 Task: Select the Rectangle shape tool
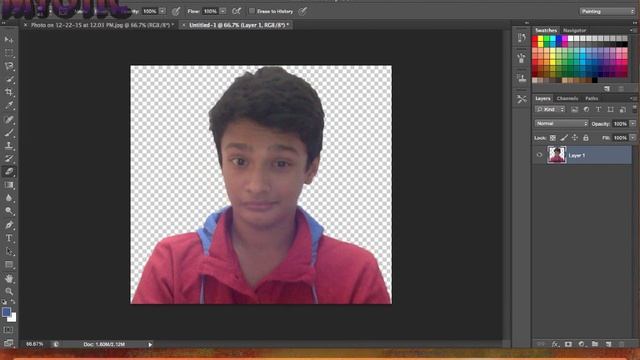(x=9, y=265)
